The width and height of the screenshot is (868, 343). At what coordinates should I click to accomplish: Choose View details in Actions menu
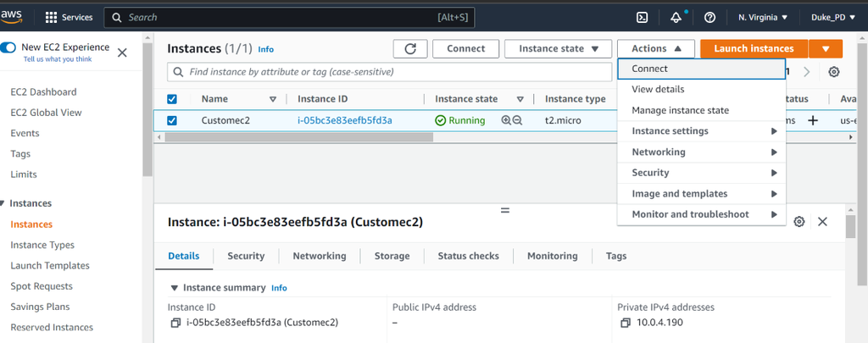(701, 89)
